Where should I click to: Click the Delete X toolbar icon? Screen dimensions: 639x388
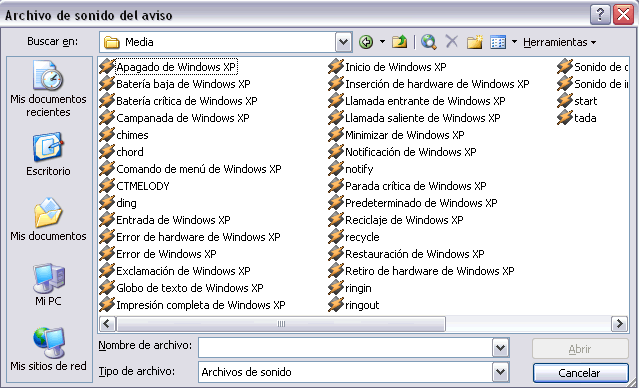(x=452, y=42)
